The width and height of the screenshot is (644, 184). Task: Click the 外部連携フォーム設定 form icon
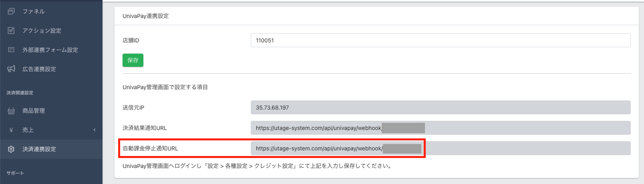tap(11, 50)
